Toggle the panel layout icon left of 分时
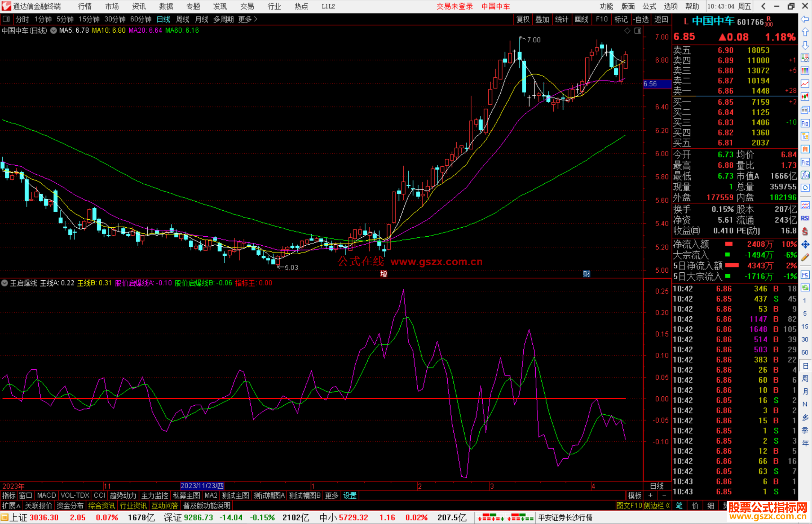The height and width of the screenshot is (524, 812). tap(6, 19)
